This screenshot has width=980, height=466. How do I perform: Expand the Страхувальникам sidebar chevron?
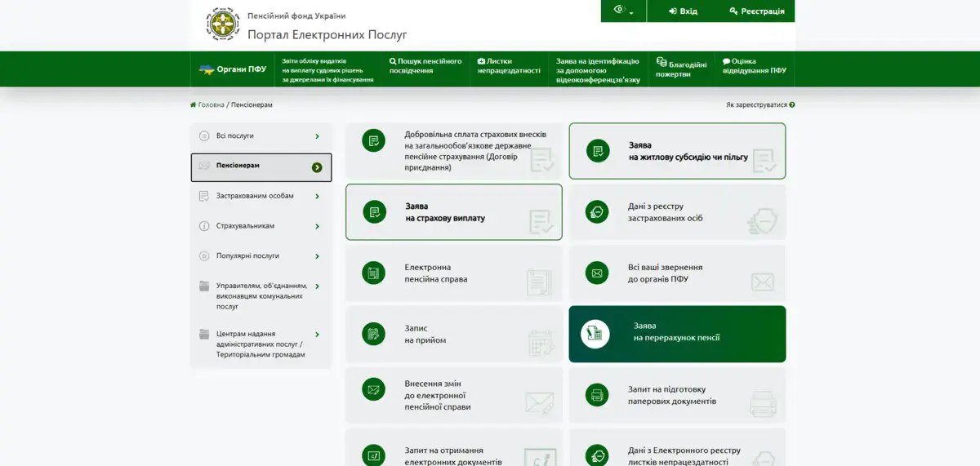point(317,226)
